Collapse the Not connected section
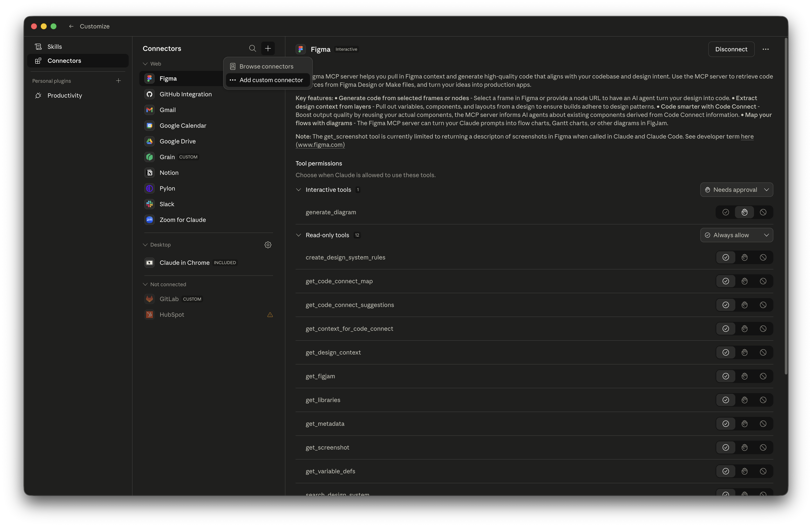812x527 pixels. pyautogui.click(x=145, y=284)
